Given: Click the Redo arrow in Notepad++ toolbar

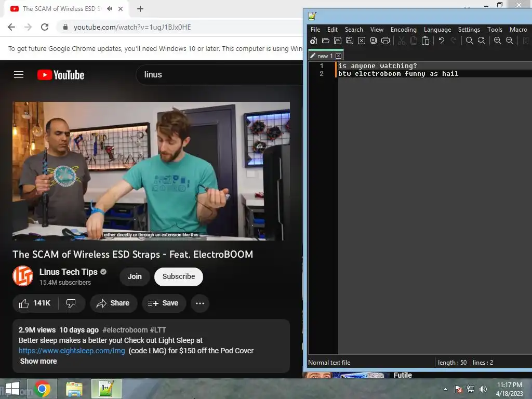Looking at the screenshot, I should [x=453, y=41].
